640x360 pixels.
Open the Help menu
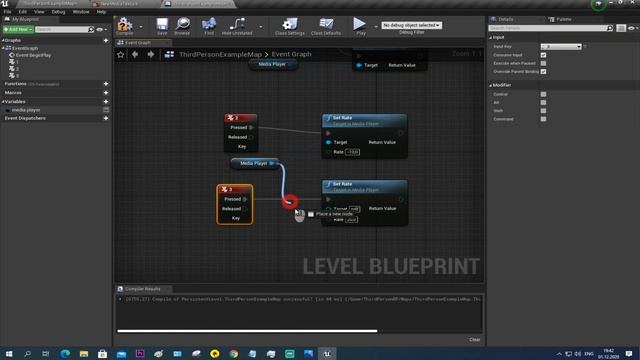tap(101, 12)
